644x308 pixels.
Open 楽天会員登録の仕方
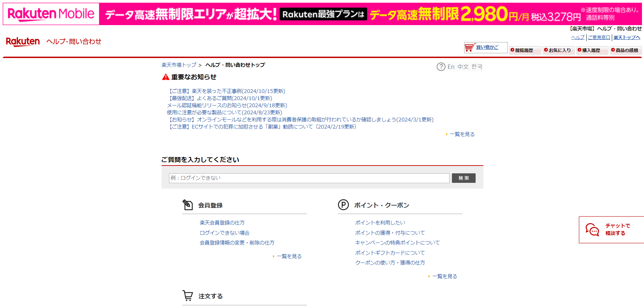click(222, 223)
